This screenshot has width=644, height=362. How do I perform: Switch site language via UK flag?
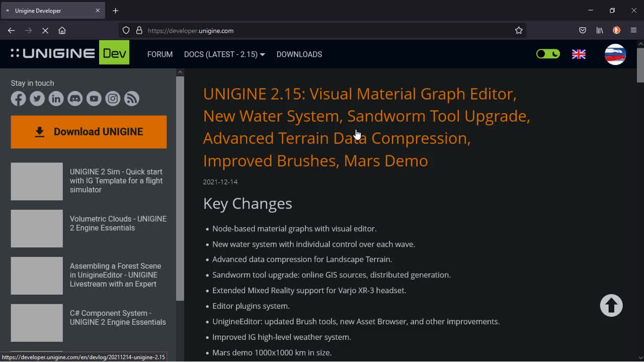click(x=579, y=54)
